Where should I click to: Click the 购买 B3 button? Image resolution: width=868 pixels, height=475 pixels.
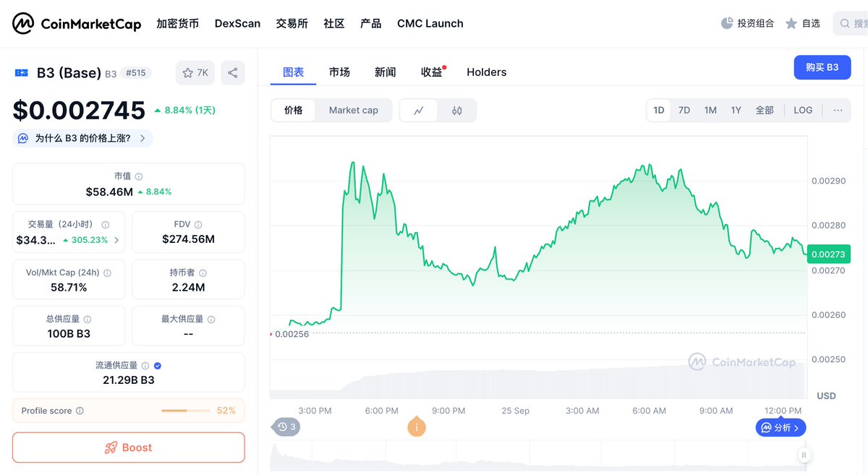click(822, 67)
